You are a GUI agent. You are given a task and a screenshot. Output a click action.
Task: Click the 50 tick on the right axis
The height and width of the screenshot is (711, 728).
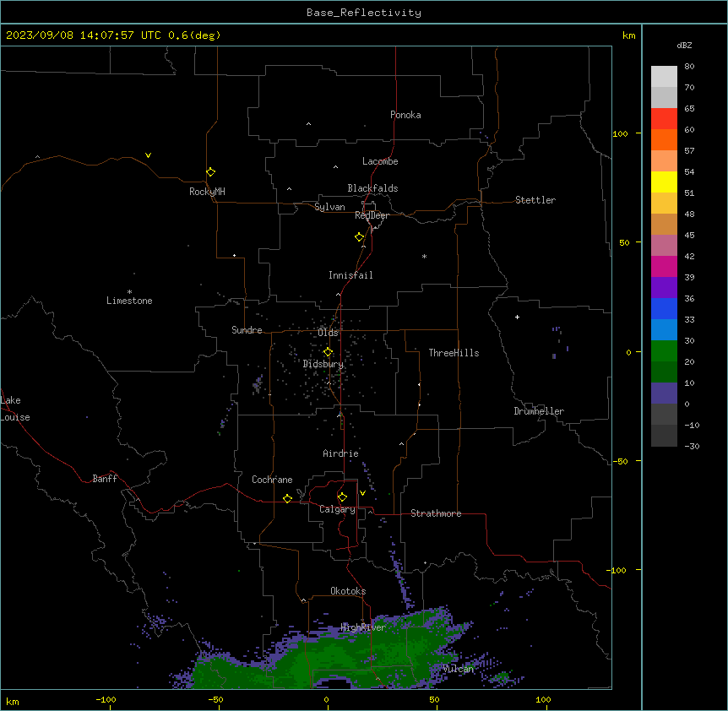pyautogui.click(x=624, y=242)
